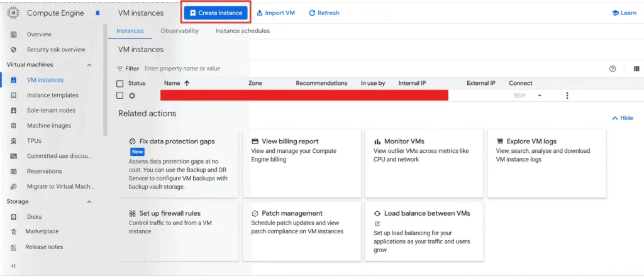Click the Sole-tenant nodes icon
This screenshot has width=644, height=276.
tap(14, 111)
